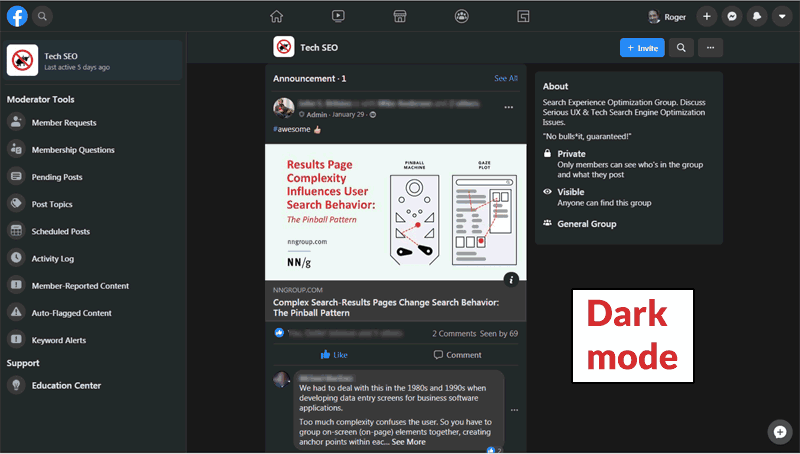The height and width of the screenshot is (454, 800).
Task: Click Seen by 69
Action: (498, 334)
